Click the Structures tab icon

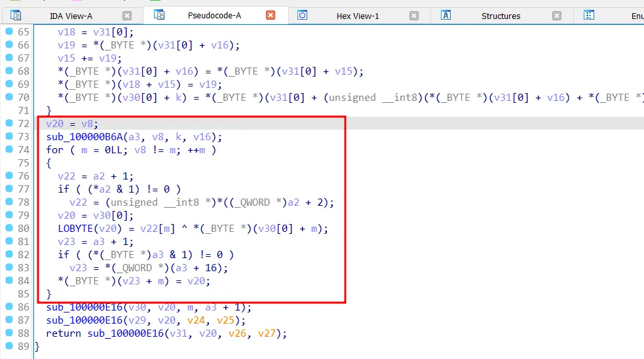point(446,15)
